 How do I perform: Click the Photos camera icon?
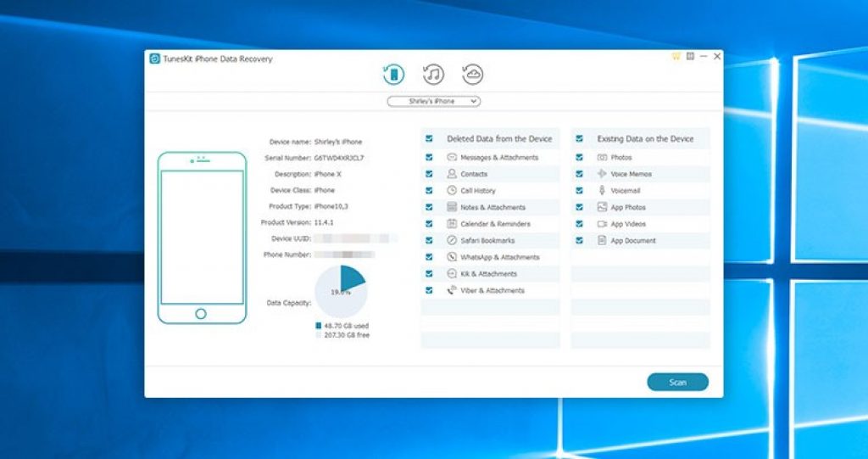(602, 158)
